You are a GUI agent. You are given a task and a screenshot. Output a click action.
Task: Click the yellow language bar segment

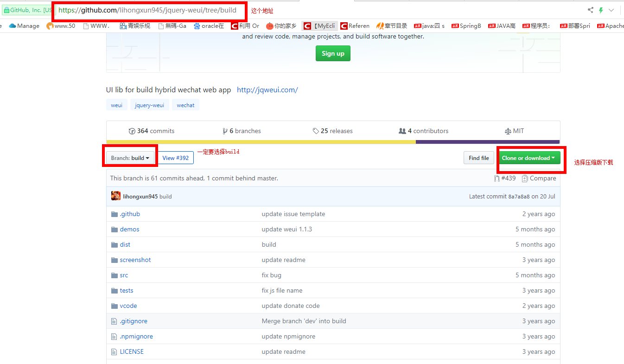(x=261, y=142)
